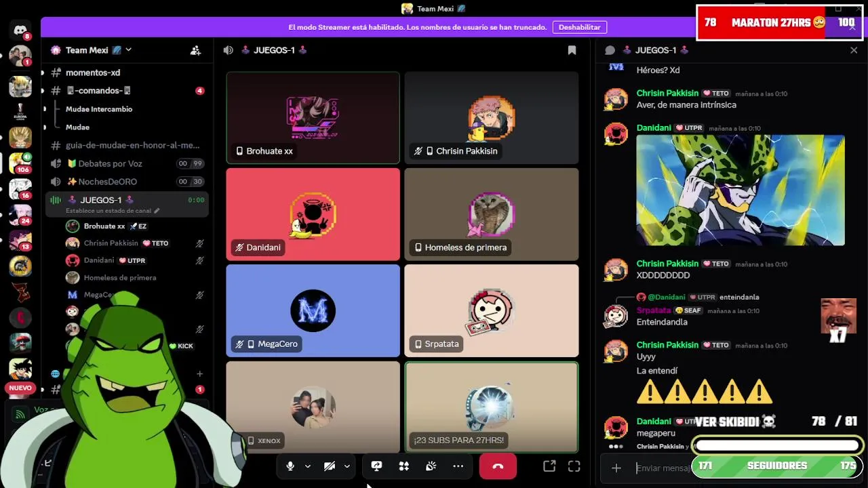The height and width of the screenshot is (488, 868).
Task: Focus the Brohuate xx video tile
Action: tap(313, 118)
